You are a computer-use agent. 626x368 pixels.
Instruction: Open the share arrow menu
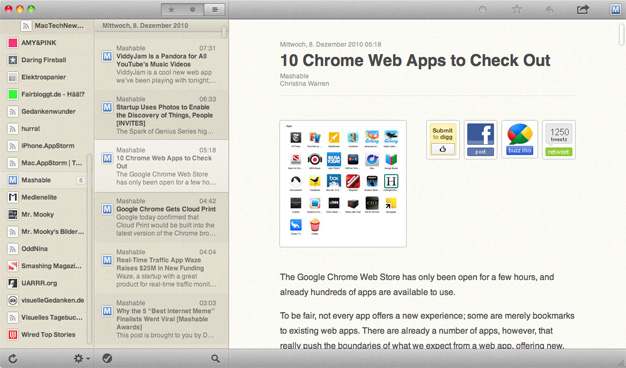click(583, 9)
